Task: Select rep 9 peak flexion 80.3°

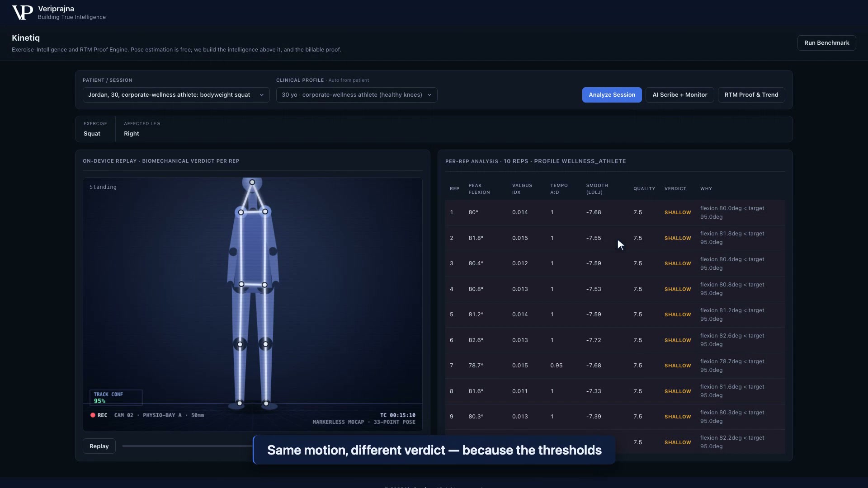Action: coord(476,417)
